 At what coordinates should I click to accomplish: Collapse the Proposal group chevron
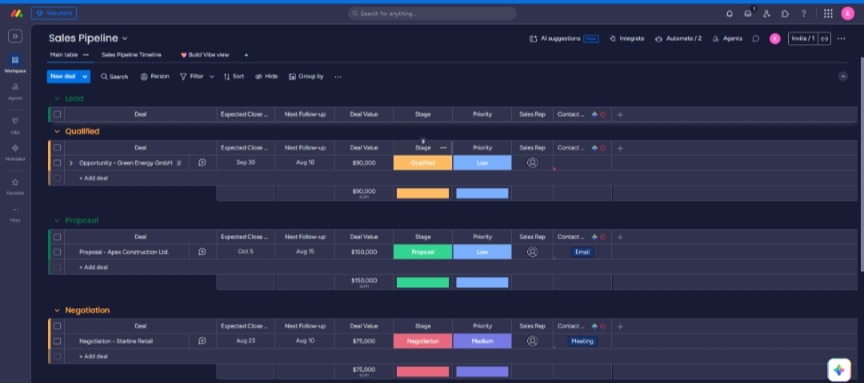pos(56,220)
